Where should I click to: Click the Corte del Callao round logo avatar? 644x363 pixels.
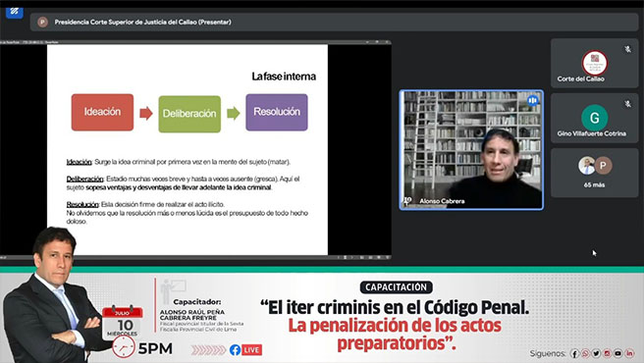point(594,63)
